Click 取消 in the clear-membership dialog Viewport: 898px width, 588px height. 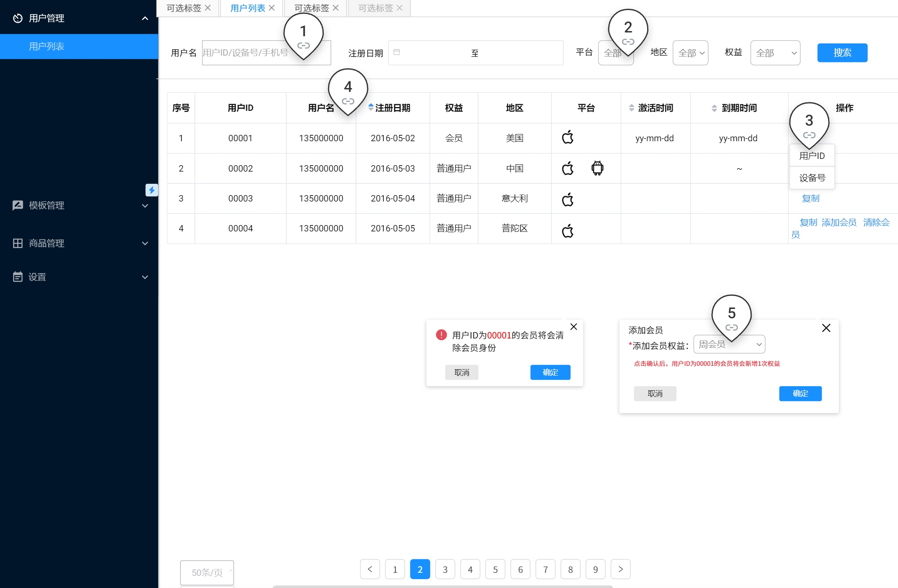click(x=462, y=372)
